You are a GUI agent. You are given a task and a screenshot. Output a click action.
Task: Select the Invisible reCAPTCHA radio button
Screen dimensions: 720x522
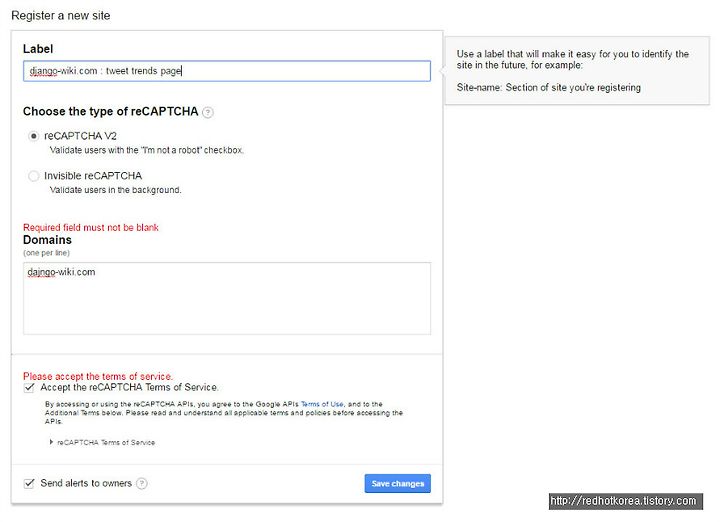[x=34, y=176]
